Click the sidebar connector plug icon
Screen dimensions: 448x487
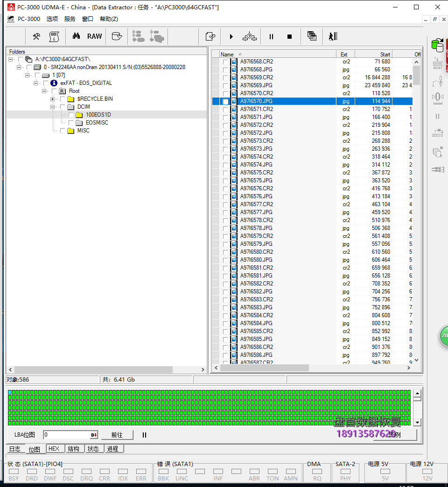(x=438, y=81)
